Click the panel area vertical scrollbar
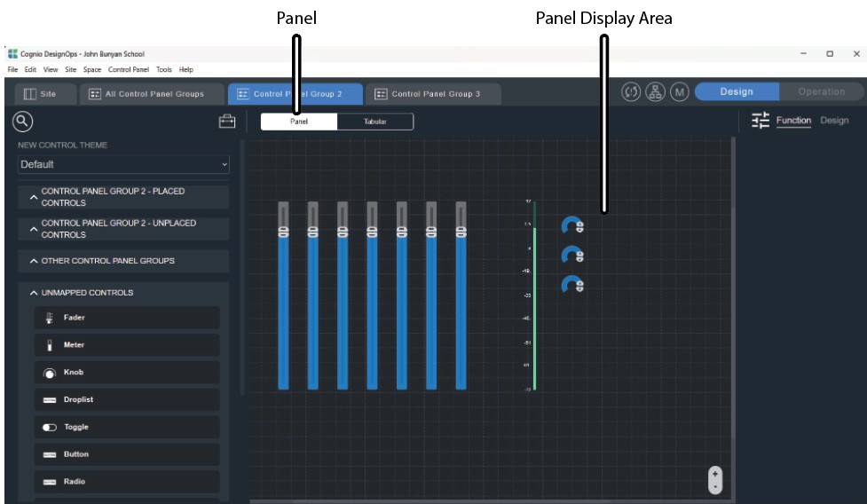Viewport: 867px width, 504px height. coord(733,287)
